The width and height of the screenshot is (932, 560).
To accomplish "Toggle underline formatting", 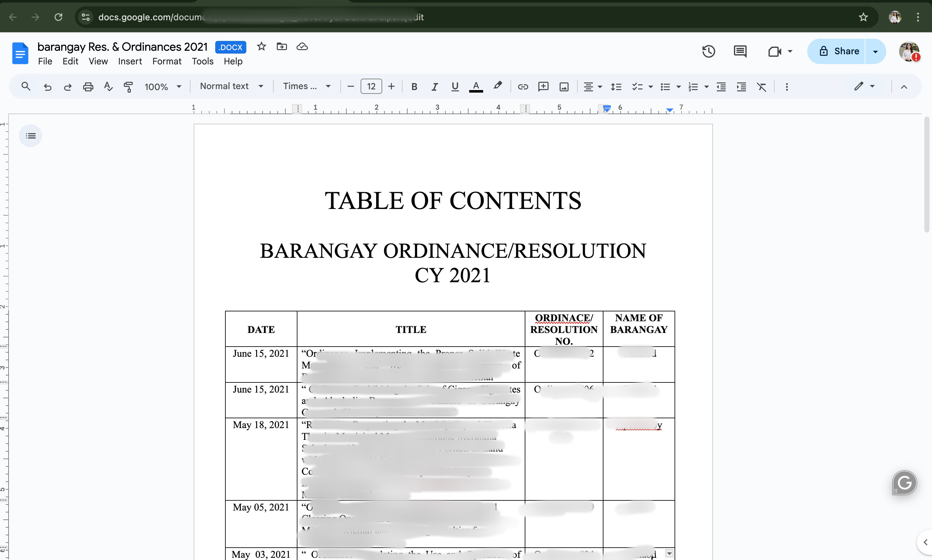I will pyautogui.click(x=455, y=87).
